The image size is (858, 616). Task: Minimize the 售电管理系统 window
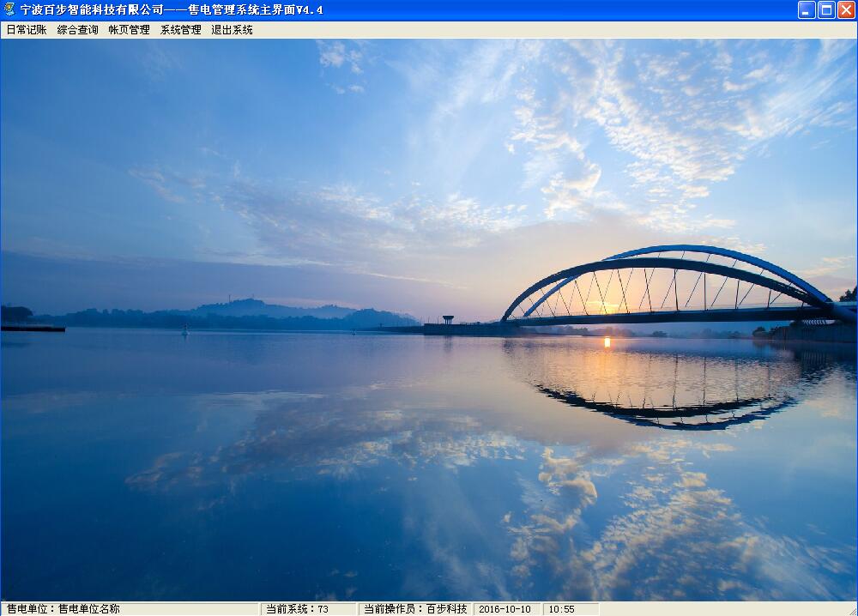click(807, 9)
